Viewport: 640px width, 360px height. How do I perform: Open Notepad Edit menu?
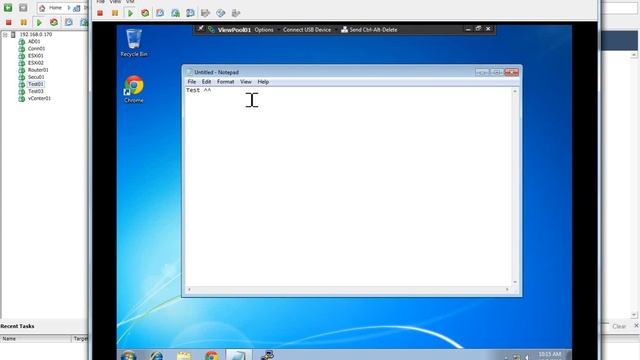[206, 82]
